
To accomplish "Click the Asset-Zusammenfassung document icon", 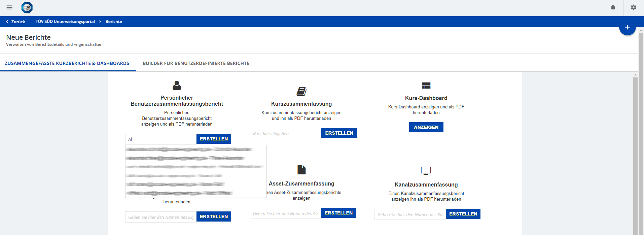I will coord(301,170).
